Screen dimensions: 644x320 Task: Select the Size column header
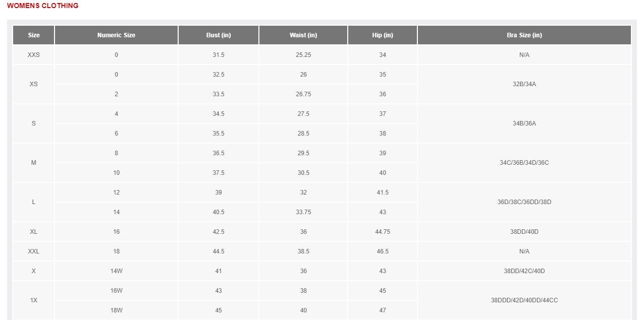click(34, 35)
